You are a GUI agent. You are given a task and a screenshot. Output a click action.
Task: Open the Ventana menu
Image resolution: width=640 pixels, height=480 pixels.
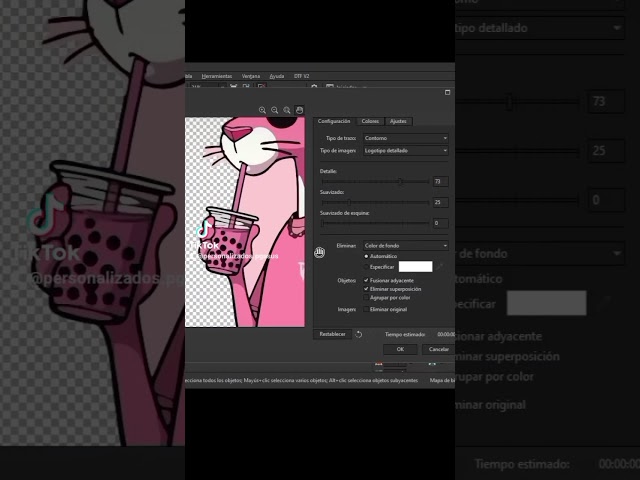(x=251, y=76)
